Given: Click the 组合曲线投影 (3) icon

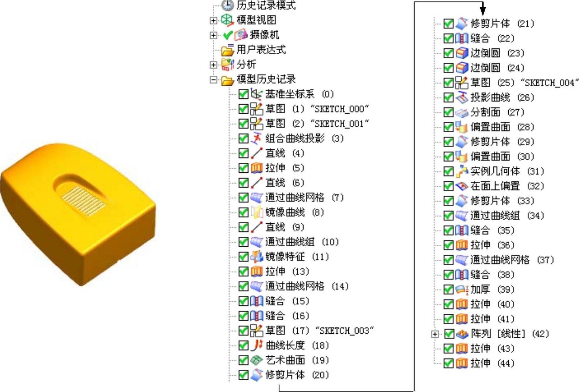Looking at the screenshot, I should (257, 138).
